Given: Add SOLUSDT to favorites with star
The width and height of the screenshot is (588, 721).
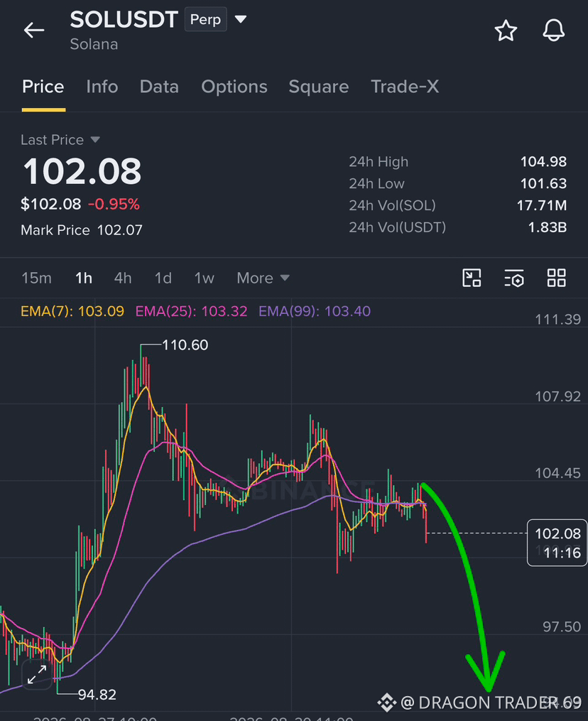Looking at the screenshot, I should (x=506, y=31).
